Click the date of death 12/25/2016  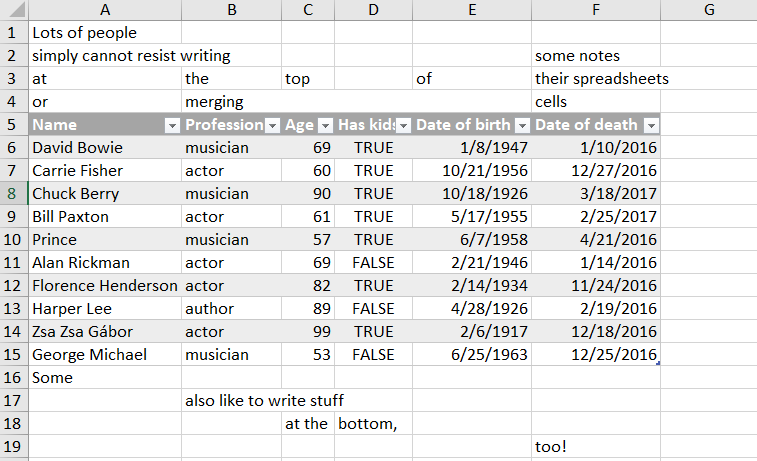coord(595,355)
